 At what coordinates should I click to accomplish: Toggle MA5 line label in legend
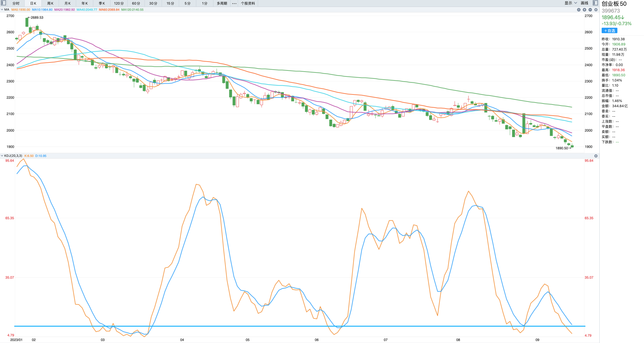point(20,9)
